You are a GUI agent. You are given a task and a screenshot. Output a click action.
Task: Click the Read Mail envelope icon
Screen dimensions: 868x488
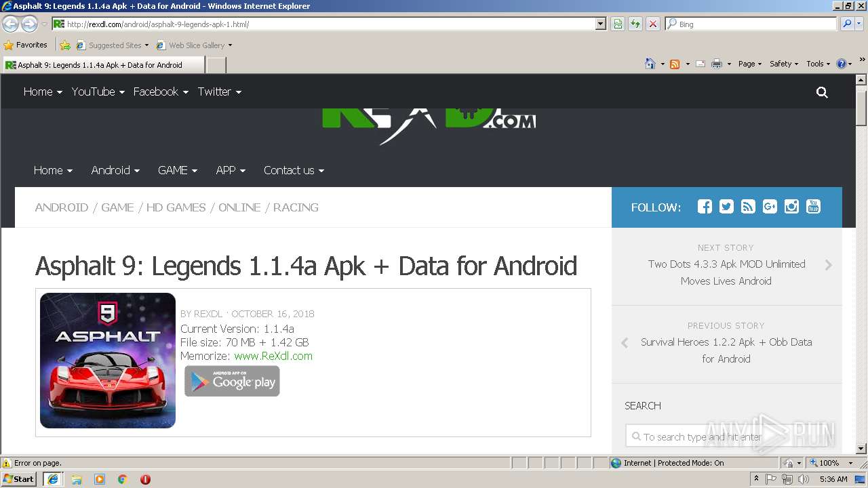(701, 64)
